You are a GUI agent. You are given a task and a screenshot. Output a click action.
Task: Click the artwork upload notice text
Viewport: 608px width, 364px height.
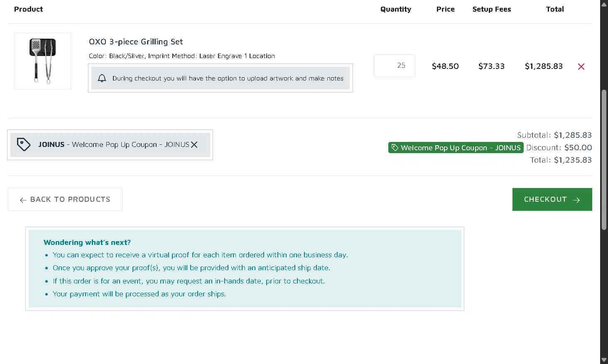tap(228, 78)
